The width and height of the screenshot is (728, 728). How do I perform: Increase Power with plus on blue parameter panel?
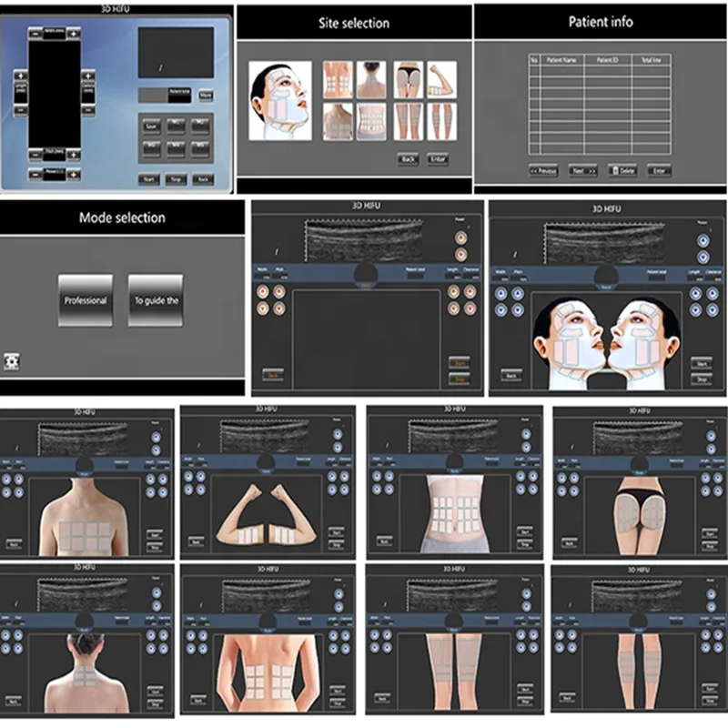tap(74, 175)
